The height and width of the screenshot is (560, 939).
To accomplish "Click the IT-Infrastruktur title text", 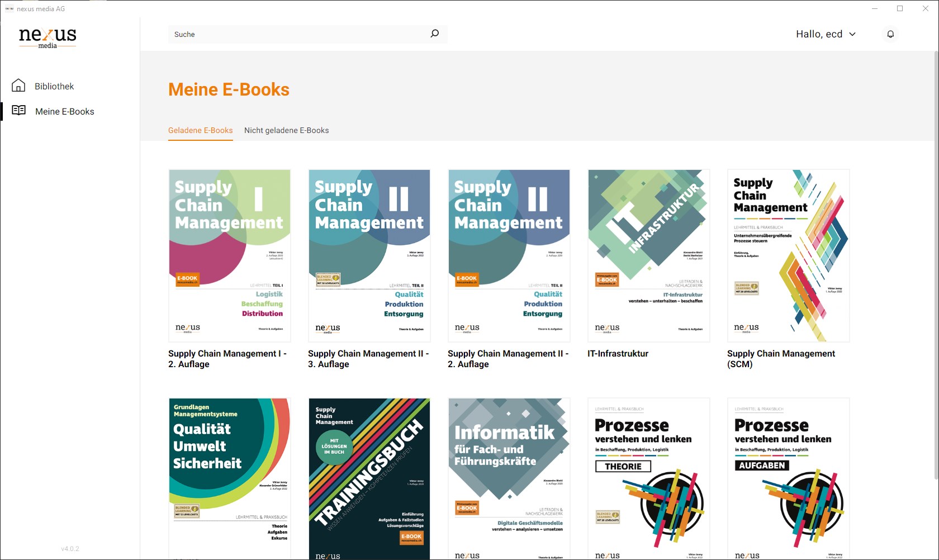I will 618,353.
